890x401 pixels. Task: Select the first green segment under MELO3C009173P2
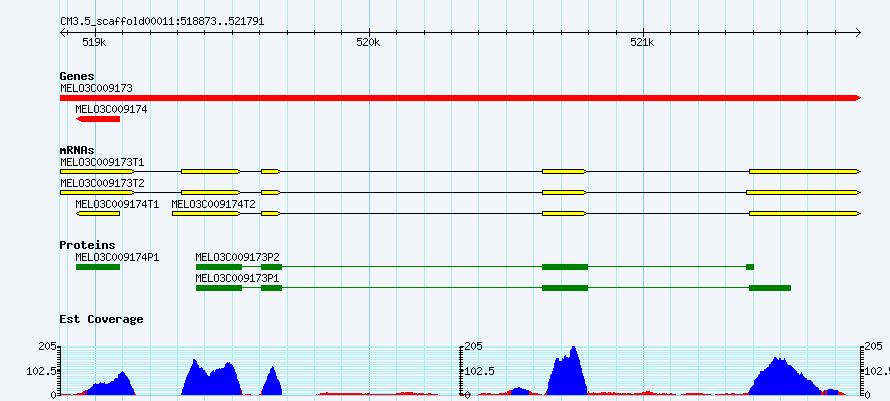point(219,267)
